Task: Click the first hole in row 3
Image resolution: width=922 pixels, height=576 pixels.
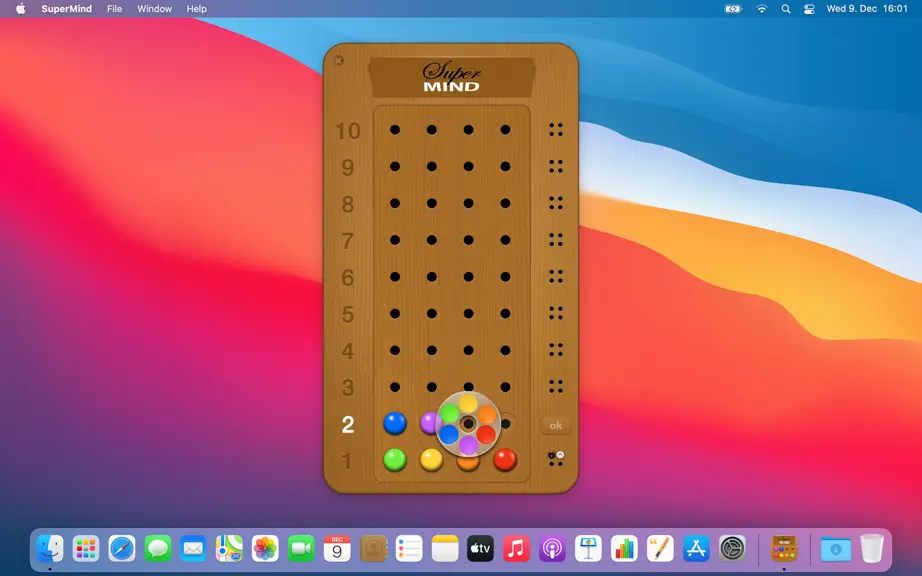Action: (x=395, y=387)
